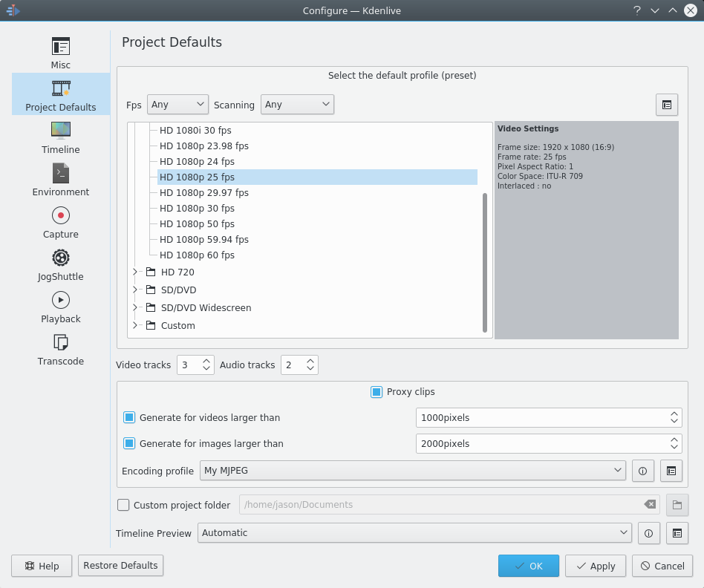This screenshot has height=588, width=704.
Task: Select the SD/DVD Widescreen folder row
Action: pyautogui.click(x=310, y=308)
